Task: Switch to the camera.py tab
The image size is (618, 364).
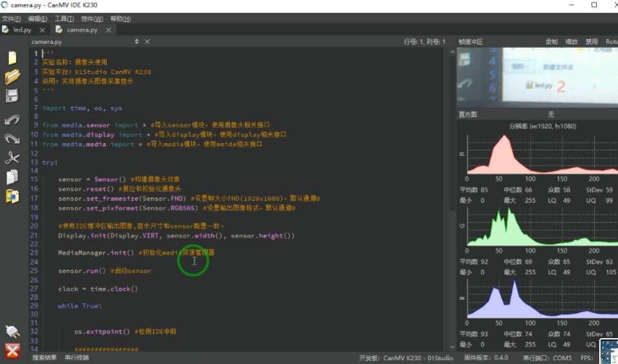Action: 82,30
